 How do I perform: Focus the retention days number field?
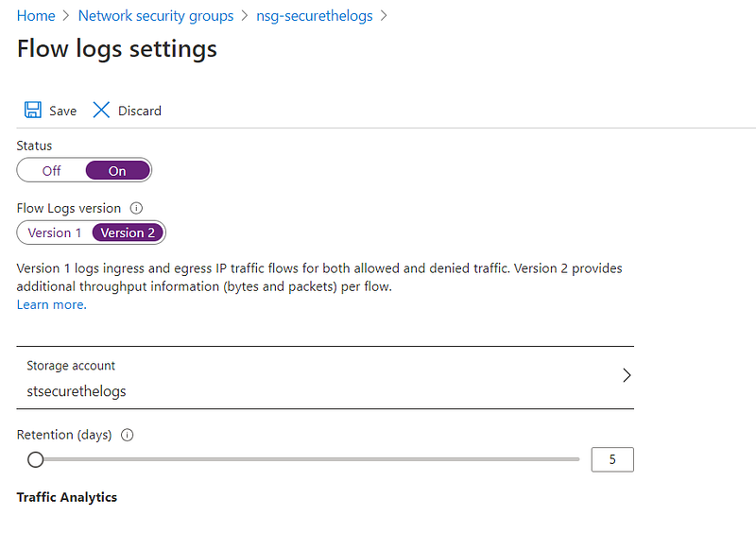pyautogui.click(x=611, y=460)
